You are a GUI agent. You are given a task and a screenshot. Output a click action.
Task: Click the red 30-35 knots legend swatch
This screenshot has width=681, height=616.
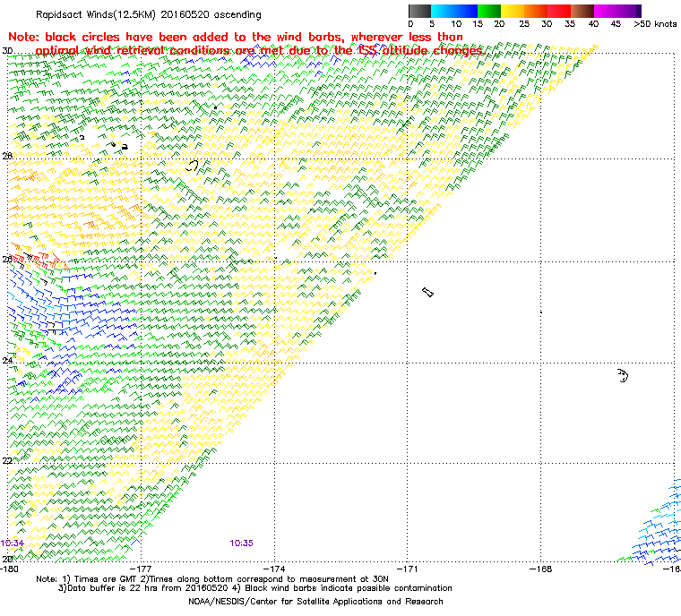[x=559, y=11]
